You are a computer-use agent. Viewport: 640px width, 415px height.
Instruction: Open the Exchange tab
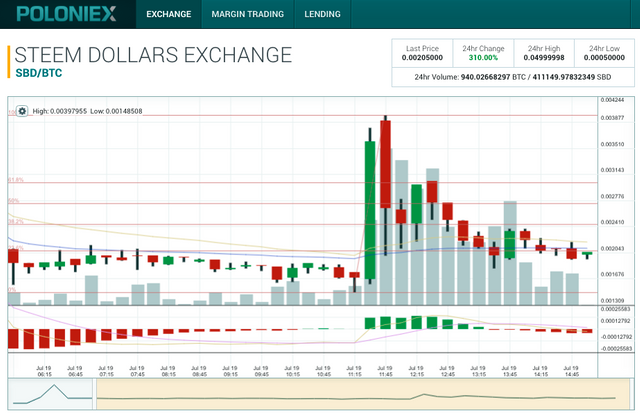[x=169, y=14]
